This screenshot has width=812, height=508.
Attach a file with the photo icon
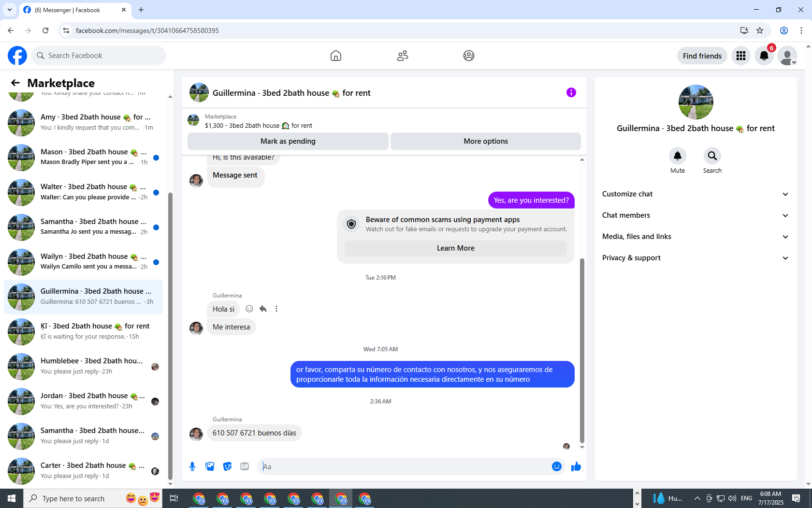[210, 466]
